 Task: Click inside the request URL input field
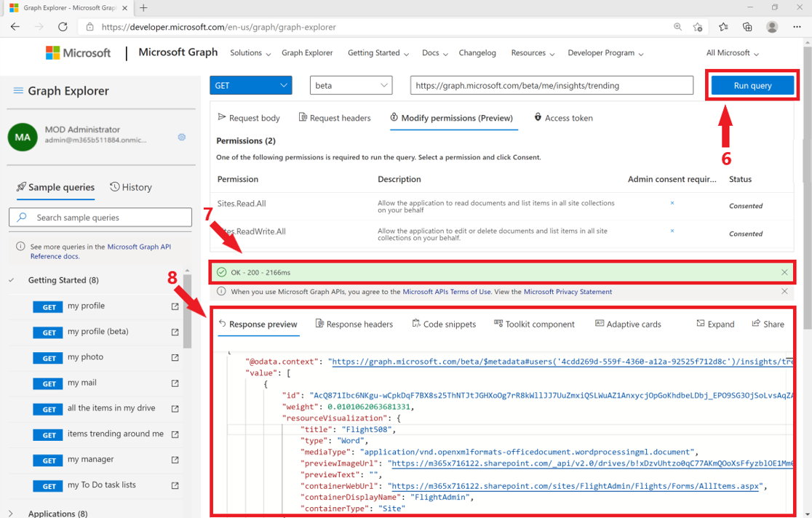552,85
